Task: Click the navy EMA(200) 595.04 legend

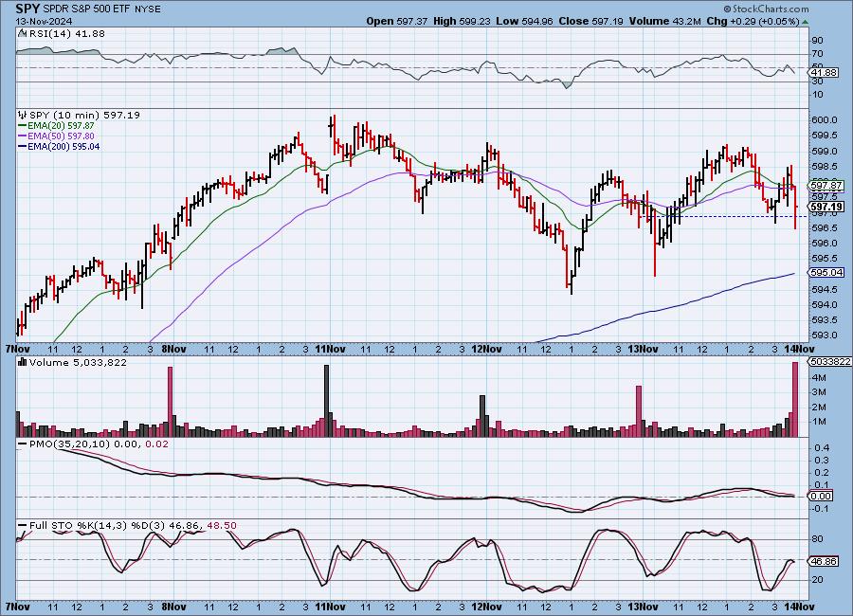Action: [60, 146]
